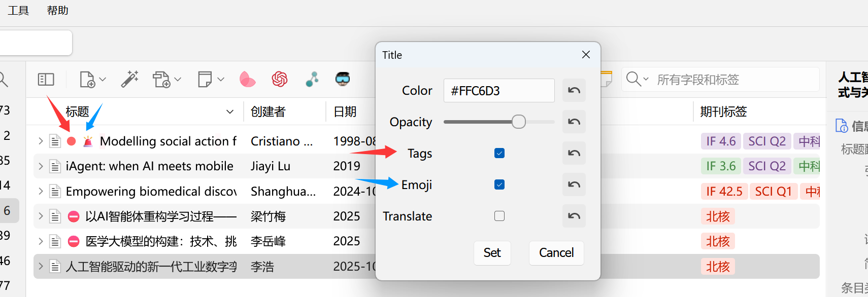Toggle the collapse sidebar panel icon
Image resolution: width=868 pixels, height=297 pixels.
pos(46,79)
